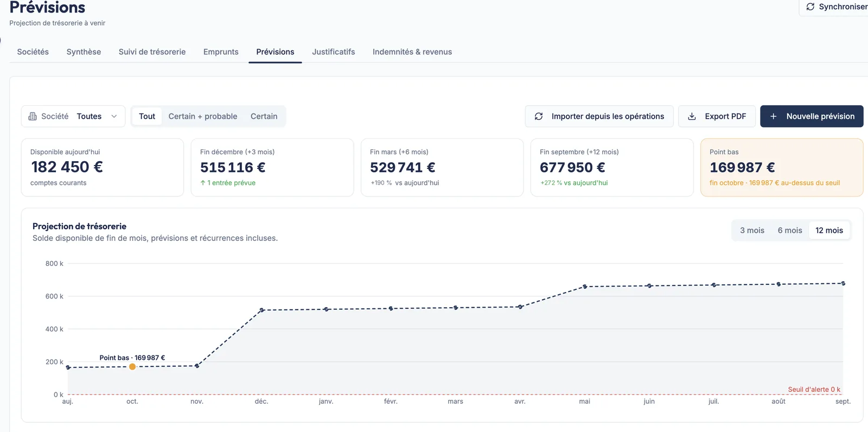This screenshot has width=868, height=432.
Task: Go to the Suivi de trésorerie tab
Action: 152,52
